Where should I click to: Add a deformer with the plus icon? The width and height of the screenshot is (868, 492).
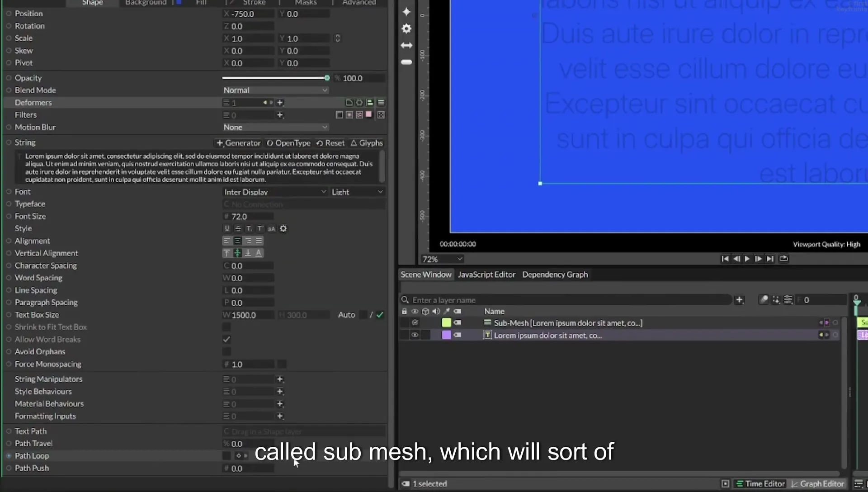click(280, 103)
